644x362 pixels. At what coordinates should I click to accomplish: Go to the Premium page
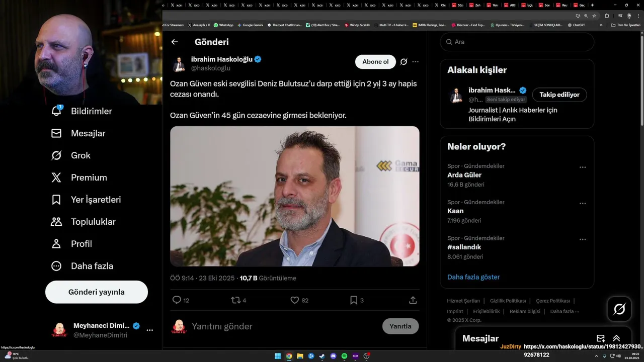(x=79, y=177)
